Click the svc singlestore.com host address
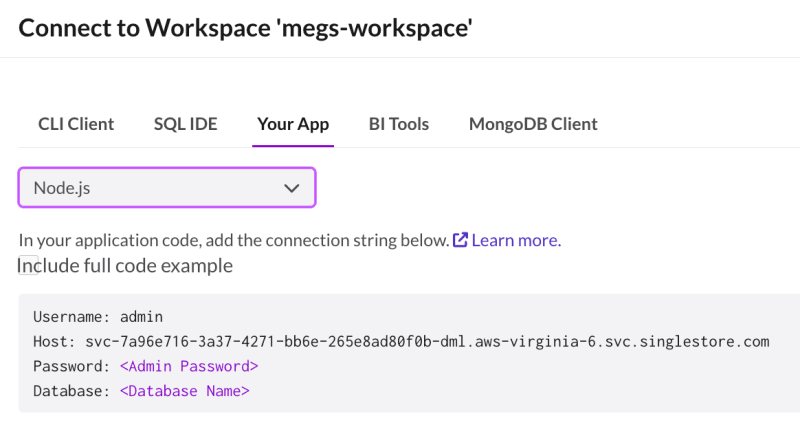 coord(427,341)
